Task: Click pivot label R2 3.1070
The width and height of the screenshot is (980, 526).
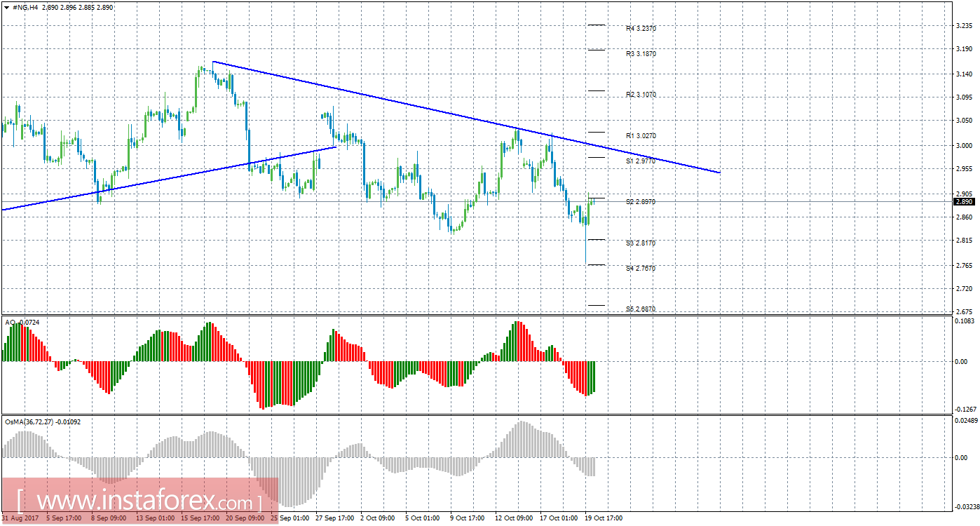Action: (x=641, y=95)
